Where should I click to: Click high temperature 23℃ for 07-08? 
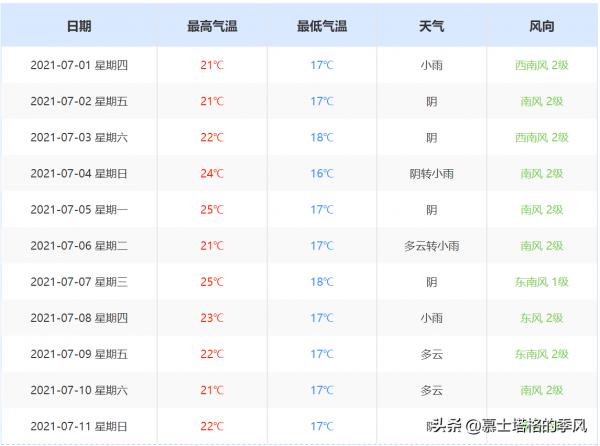[212, 318]
